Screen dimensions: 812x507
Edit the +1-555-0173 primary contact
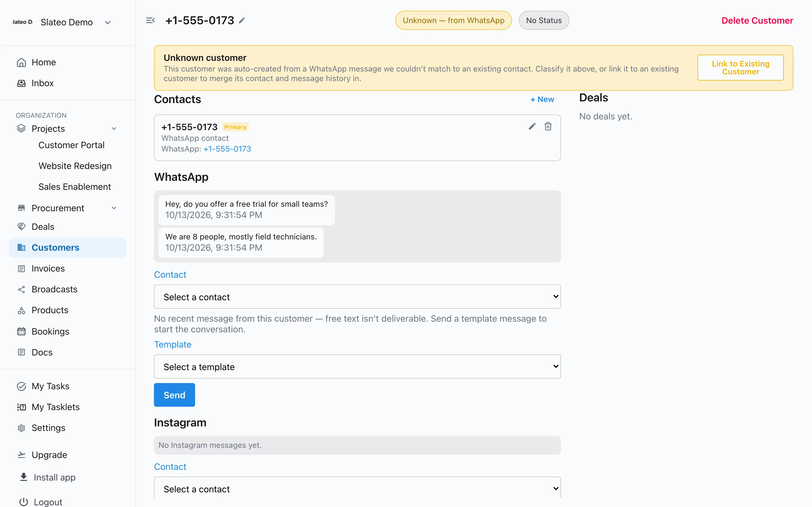pyautogui.click(x=532, y=126)
